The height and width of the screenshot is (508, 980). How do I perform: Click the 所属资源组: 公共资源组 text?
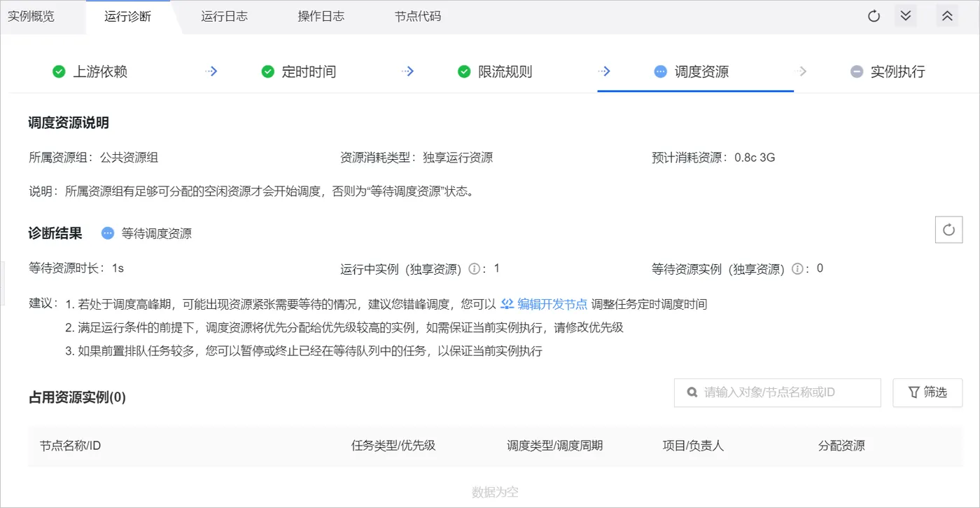coord(93,158)
